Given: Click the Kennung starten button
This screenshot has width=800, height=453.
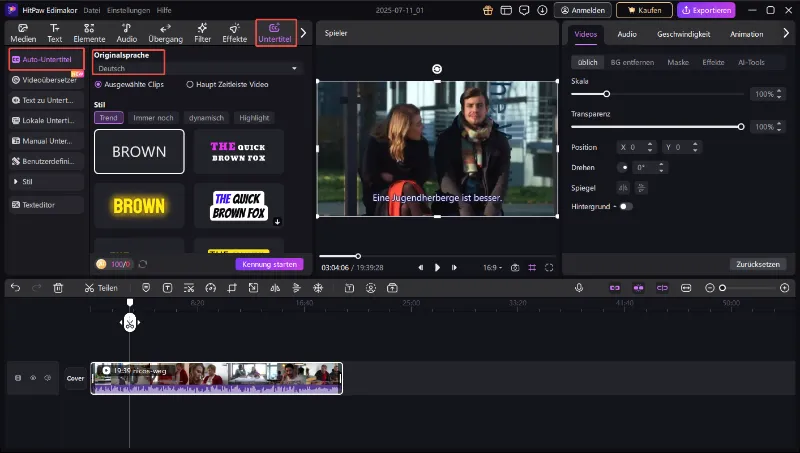Looking at the screenshot, I should click(x=269, y=264).
